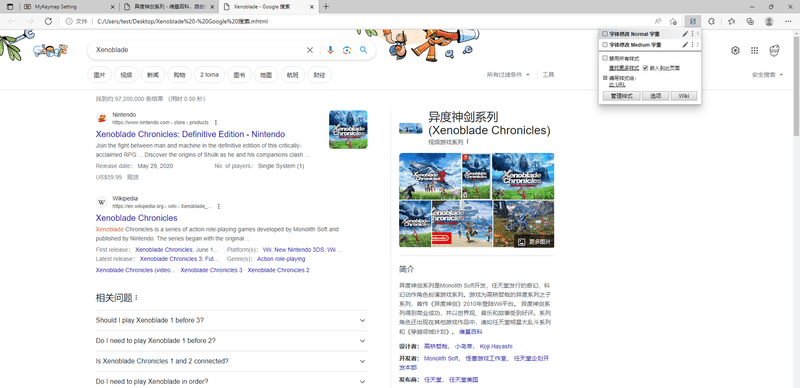Open three-dot menu for Normal 字重 style
800x388 pixels.
pyautogui.click(x=692, y=34)
